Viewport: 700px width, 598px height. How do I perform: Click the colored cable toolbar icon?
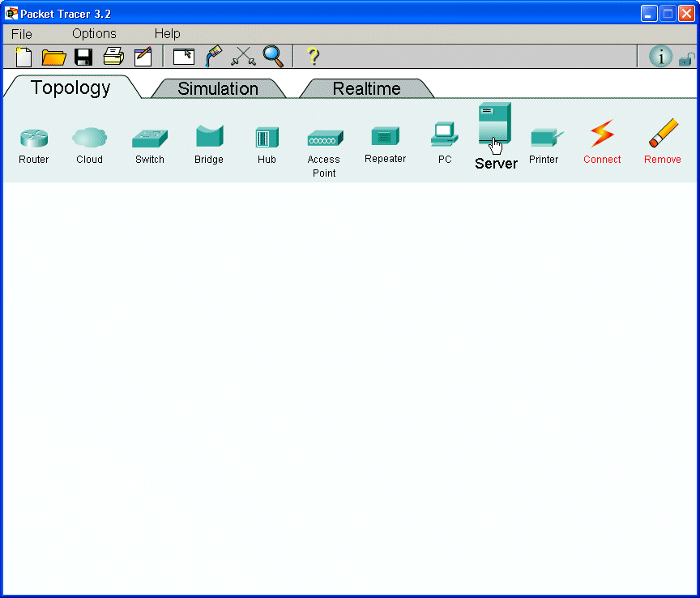pyautogui.click(x=214, y=56)
